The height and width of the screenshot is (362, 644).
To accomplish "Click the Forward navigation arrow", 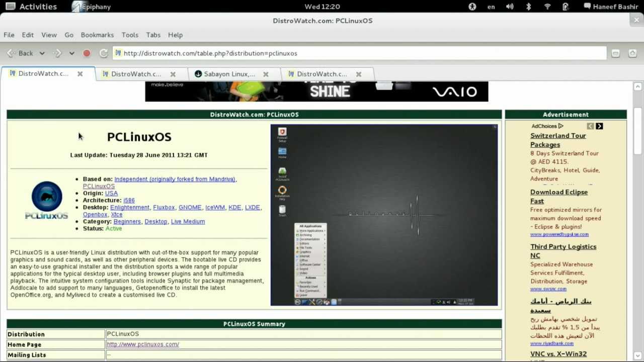I will click(x=57, y=53).
